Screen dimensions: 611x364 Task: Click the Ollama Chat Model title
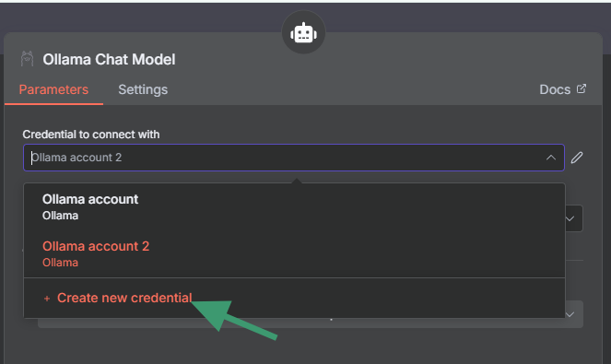point(109,59)
